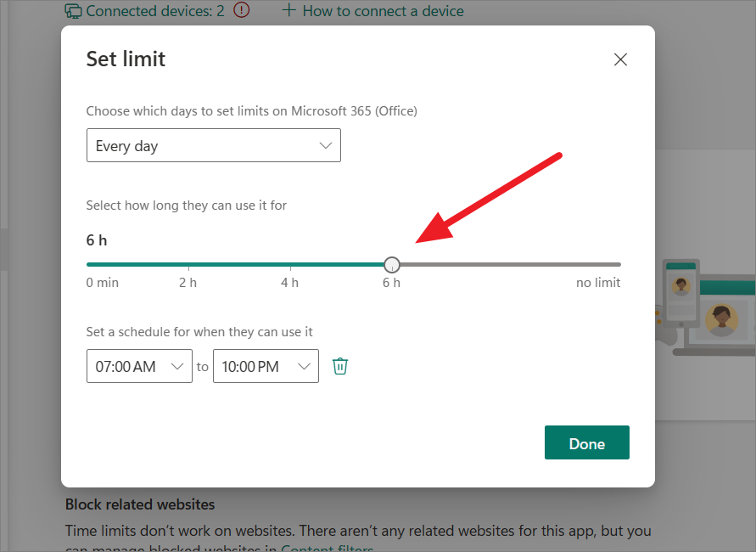The width and height of the screenshot is (756, 552).
Task: Click plus icon before How to connect
Action: click(288, 9)
